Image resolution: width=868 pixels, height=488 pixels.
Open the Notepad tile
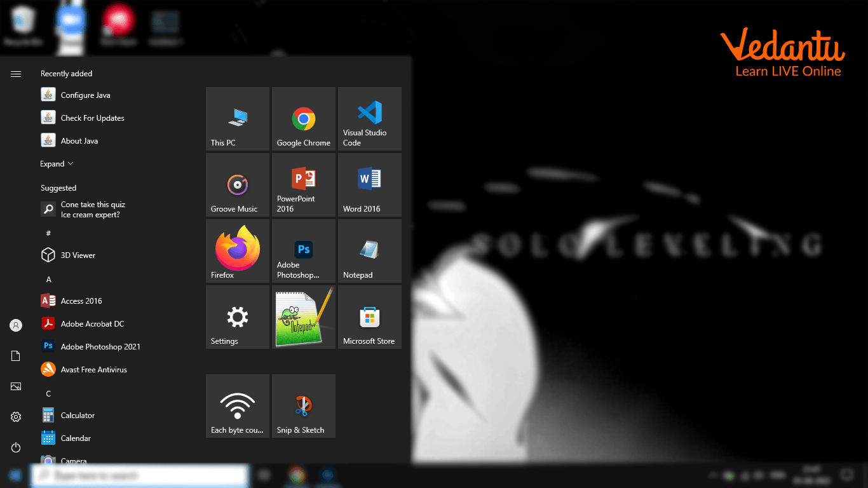[x=370, y=251]
